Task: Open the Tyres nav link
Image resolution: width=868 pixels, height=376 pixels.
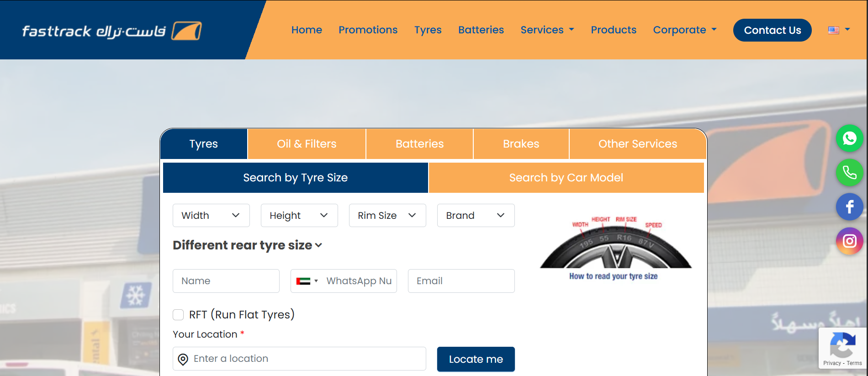Action: click(428, 30)
